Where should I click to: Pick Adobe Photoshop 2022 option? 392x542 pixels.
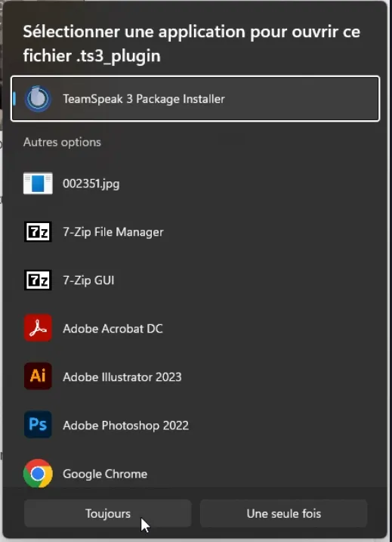coord(196,425)
